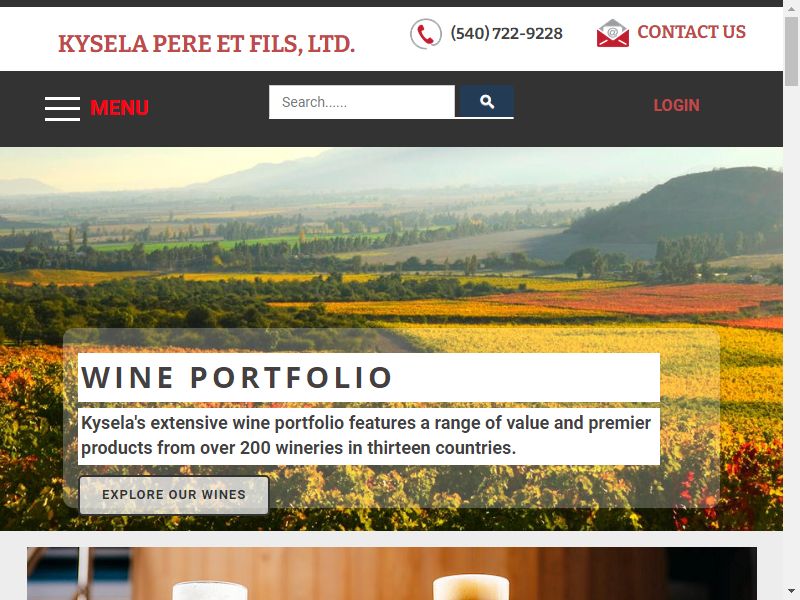Click the wine portfolio description text
The width and height of the screenshot is (800, 600).
pos(366,435)
